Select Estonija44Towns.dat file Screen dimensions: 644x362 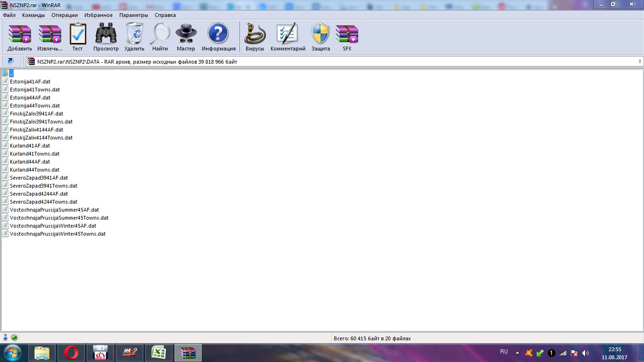(x=35, y=106)
